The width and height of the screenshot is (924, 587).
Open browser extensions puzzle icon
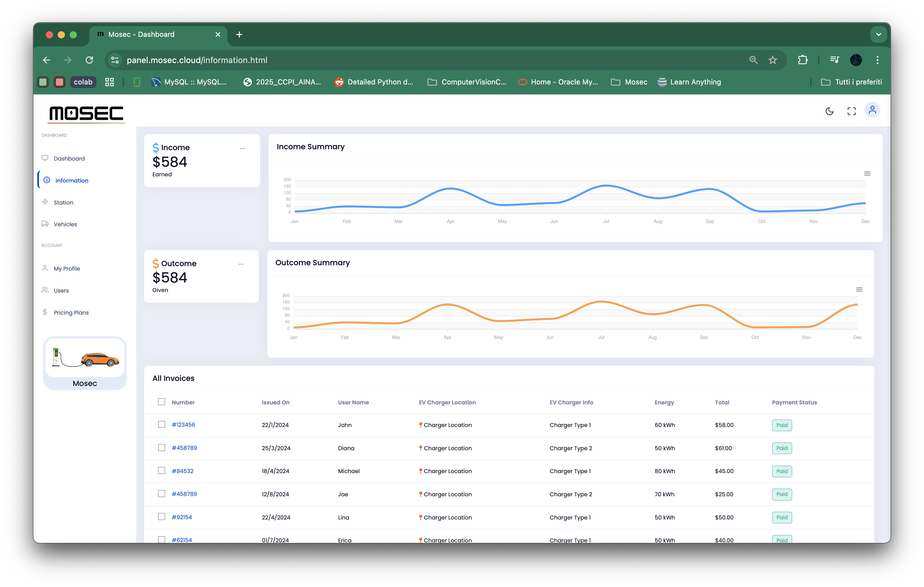pyautogui.click(x=803, y=60)
